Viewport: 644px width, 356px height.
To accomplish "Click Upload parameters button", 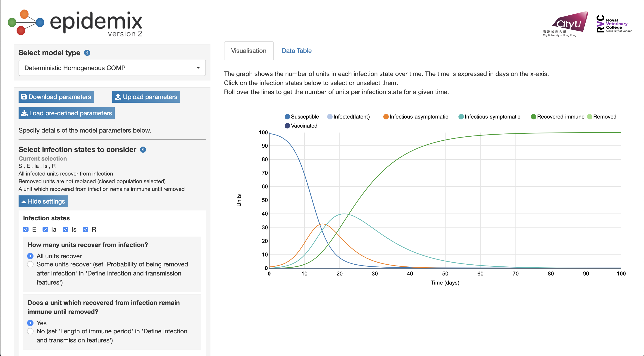I will 146,97.
